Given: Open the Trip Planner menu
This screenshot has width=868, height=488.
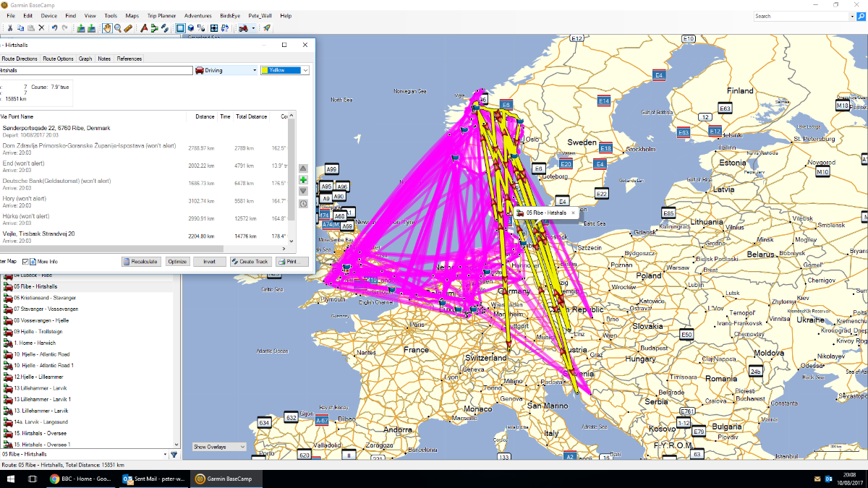Looking at the screenshot, I should point(161,15).
